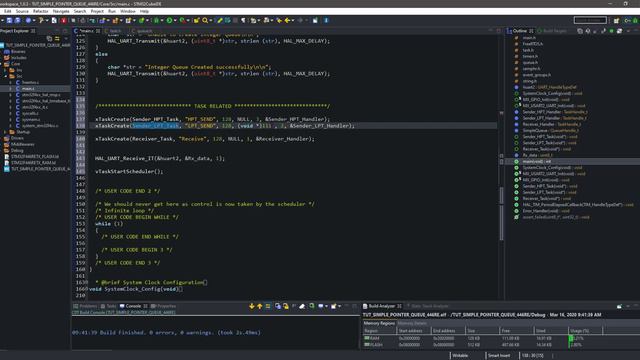This screenshot has width=640, height=360.
Task: Select stm32f4xx_it.c in Project Explorer
Action: 34,107
